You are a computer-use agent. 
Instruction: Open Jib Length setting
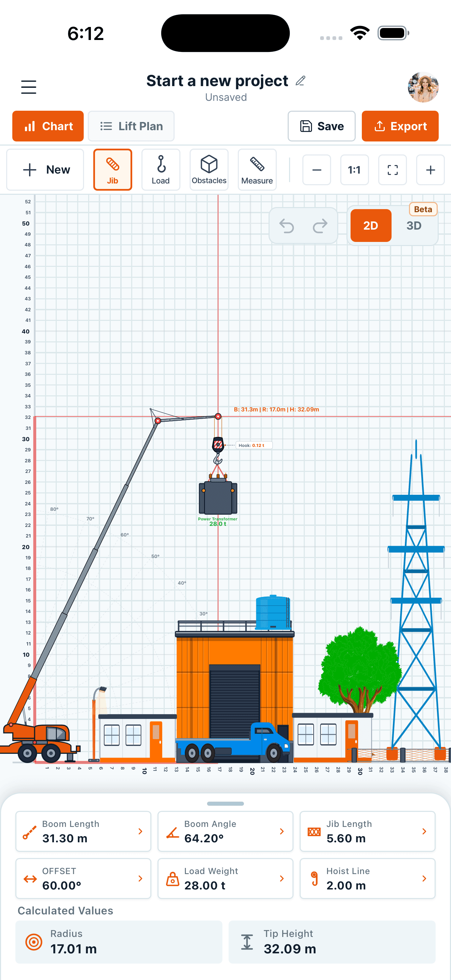coord(367,831)
